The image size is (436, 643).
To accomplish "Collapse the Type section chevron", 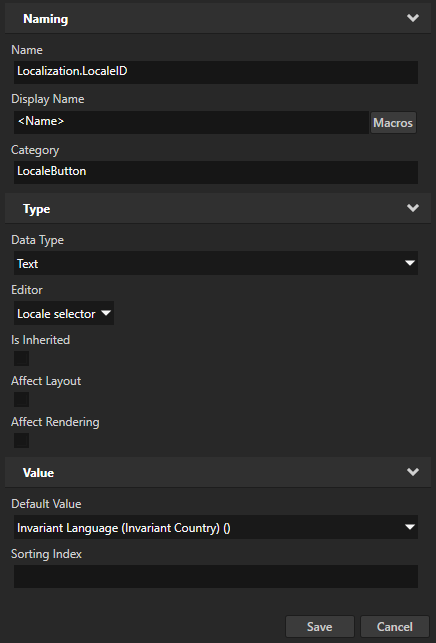I will pyautogui.click(x=413, y=208).
